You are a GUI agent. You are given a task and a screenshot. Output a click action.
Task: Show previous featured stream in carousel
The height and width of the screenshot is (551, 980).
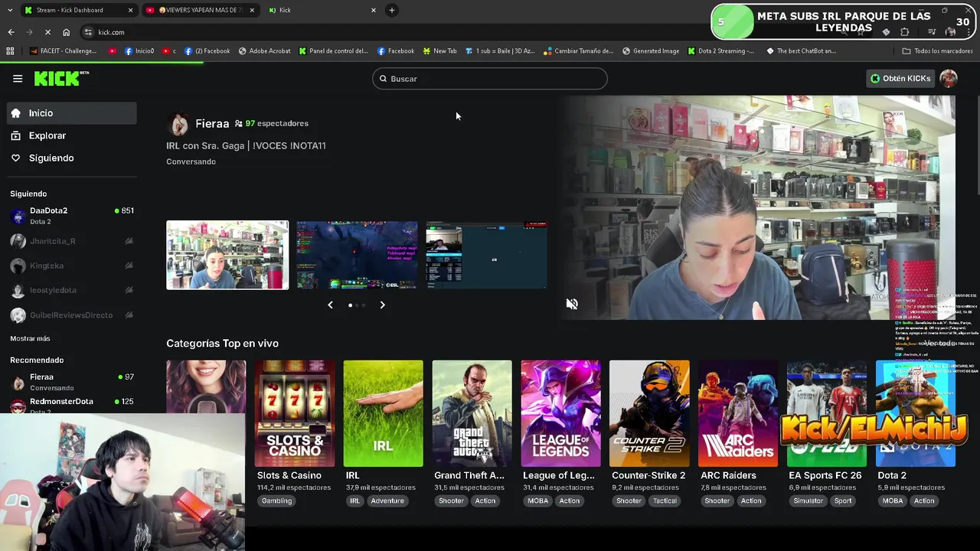[x=330, y=305]
